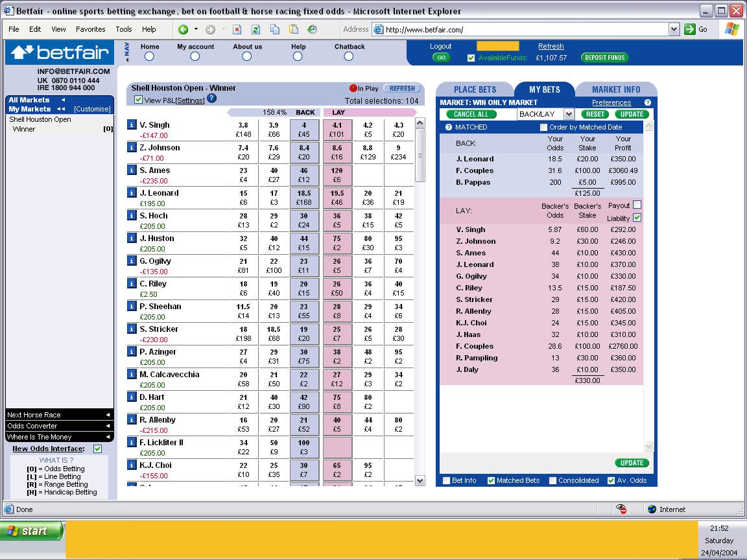Click the IE Stop toolbar icon

(237, 30)
